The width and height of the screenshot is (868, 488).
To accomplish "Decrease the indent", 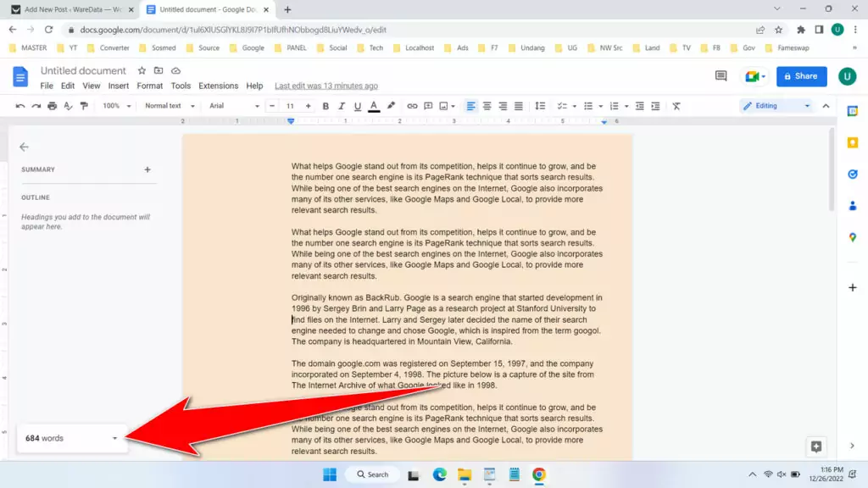I will click(639, 106).
